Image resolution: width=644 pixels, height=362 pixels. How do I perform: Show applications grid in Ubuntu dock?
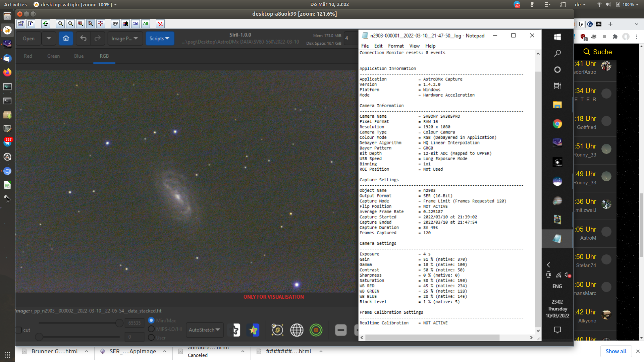[x=7, y=355]
